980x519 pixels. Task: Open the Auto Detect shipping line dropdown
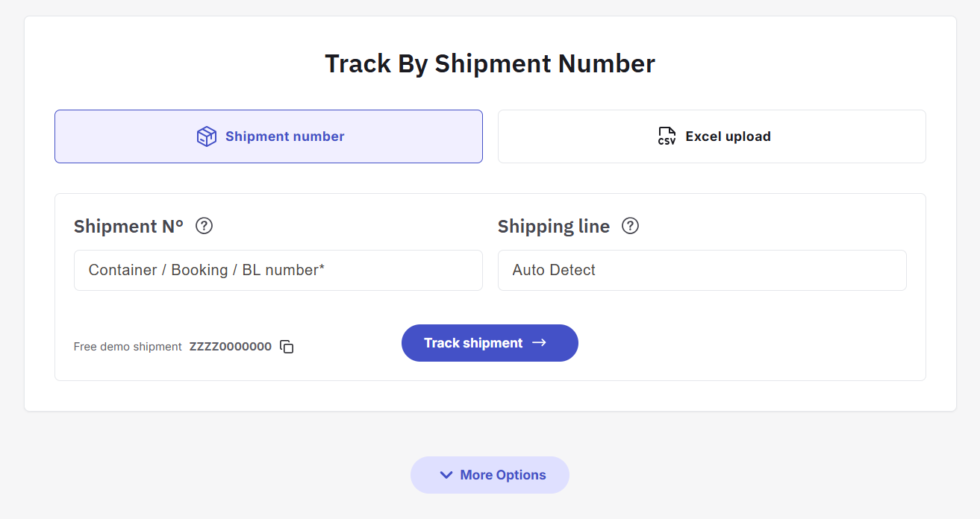pyautogui.click(x=702, y=270)
